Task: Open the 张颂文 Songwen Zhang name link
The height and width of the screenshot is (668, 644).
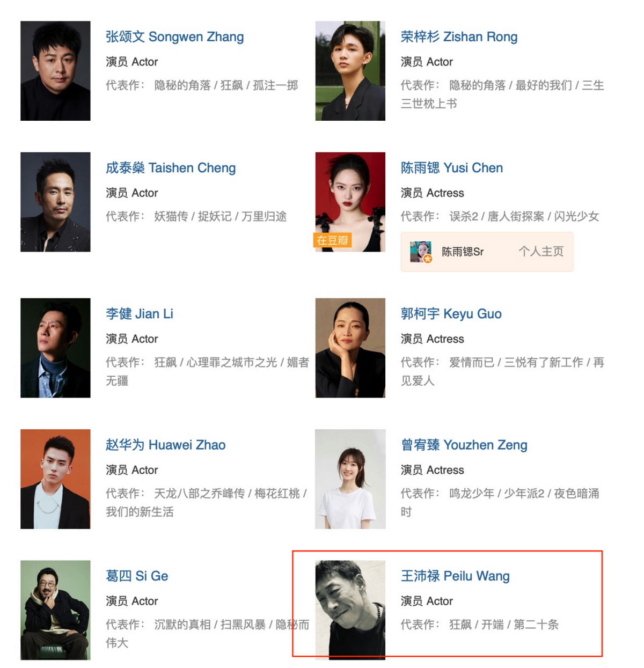Action: [x=174, y=37]
